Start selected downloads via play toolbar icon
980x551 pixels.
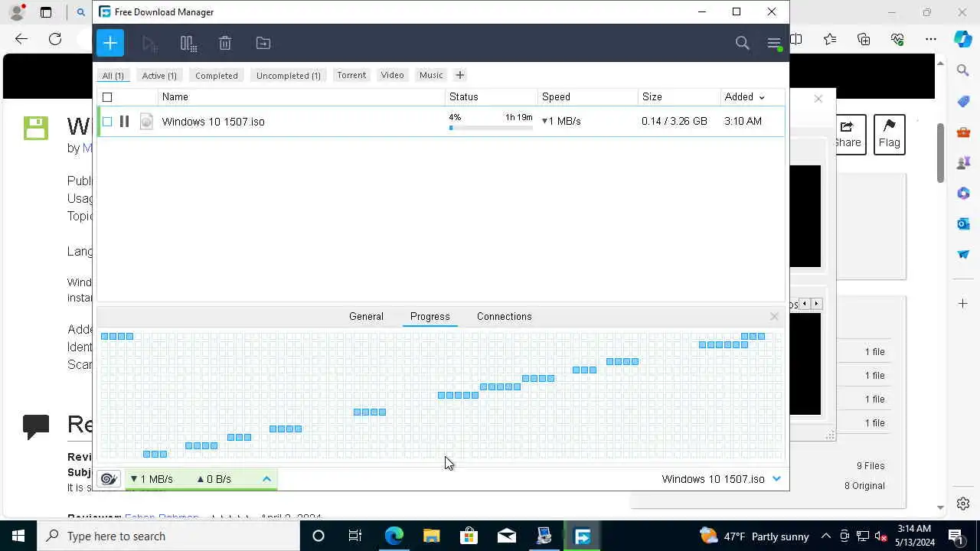pos(150,44)
